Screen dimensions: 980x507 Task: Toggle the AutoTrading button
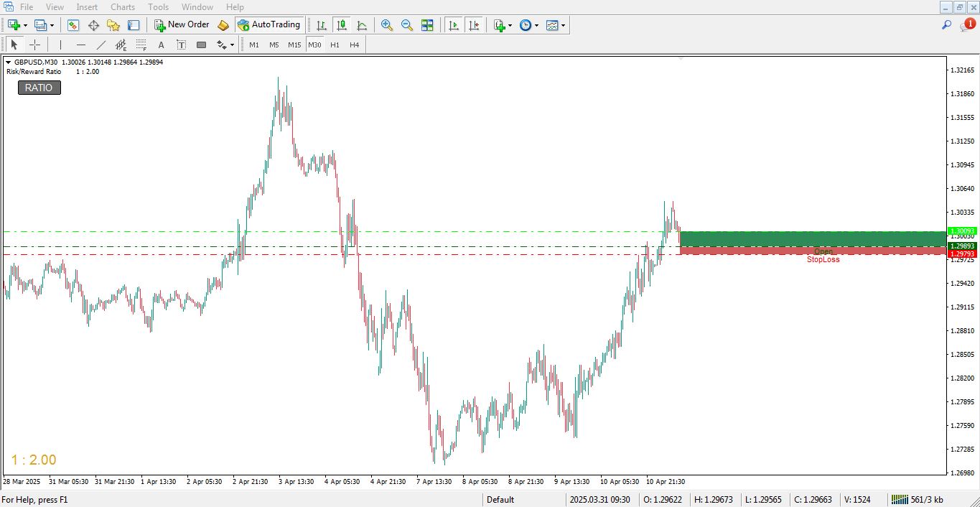click(x=269, y=25)
